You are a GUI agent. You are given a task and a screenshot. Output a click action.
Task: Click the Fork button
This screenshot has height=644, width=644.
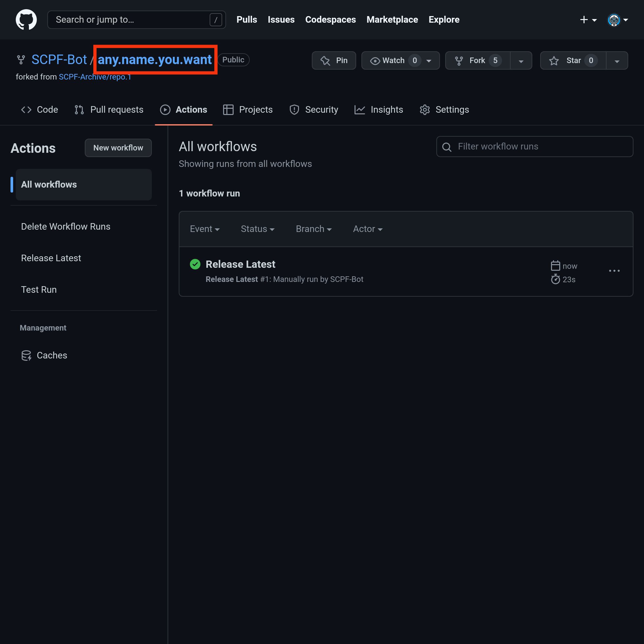pos(477,60)
